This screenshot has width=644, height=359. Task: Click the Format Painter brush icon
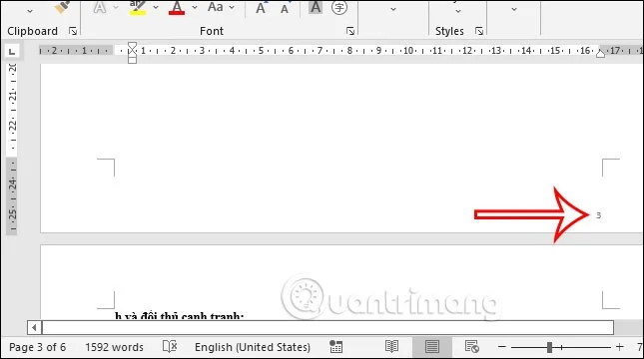point(63,6)
